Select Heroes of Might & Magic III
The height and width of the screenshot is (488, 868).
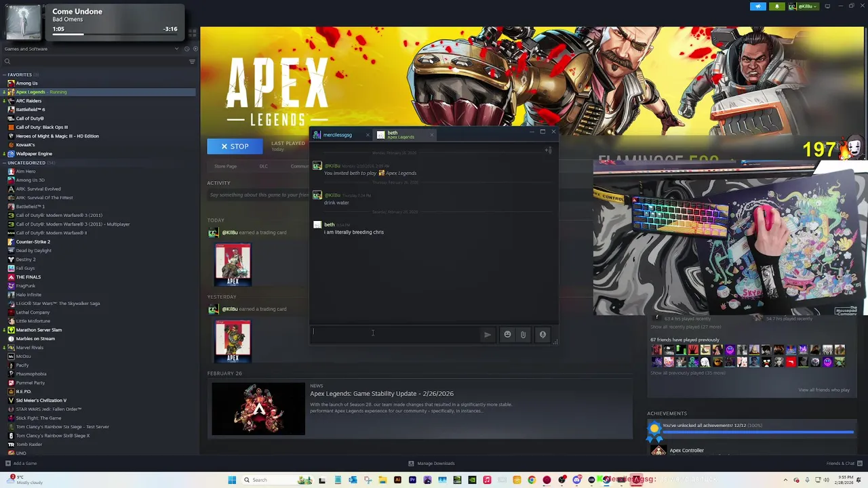(x=58, y=136)
